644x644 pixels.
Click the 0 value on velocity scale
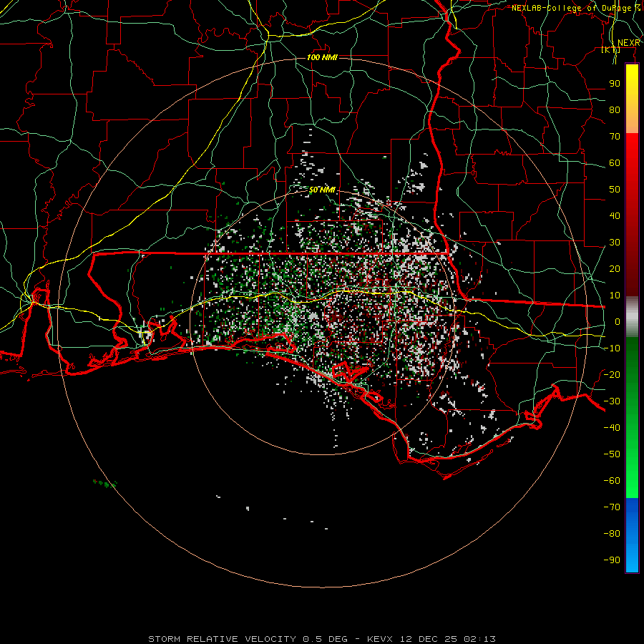[x=618, y=322]
